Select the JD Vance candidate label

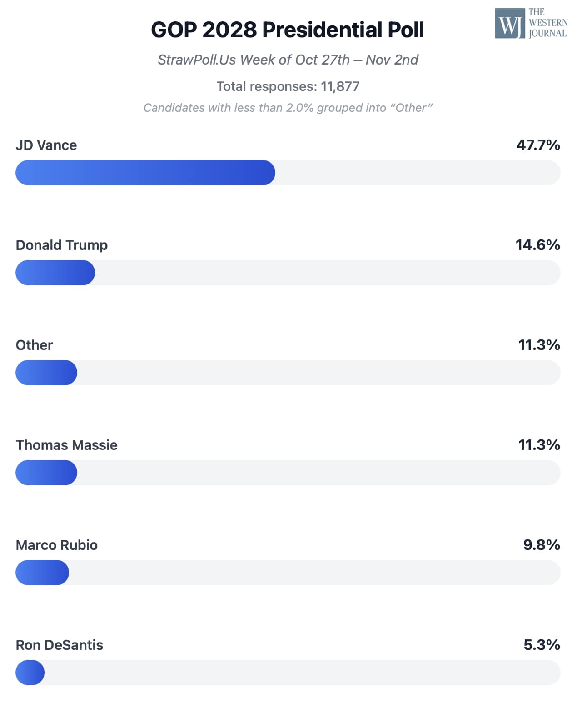tap(46, 145)
